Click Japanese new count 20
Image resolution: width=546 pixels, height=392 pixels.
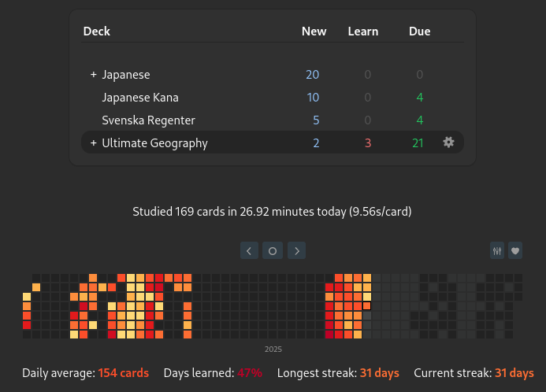[x=313, y=75]
